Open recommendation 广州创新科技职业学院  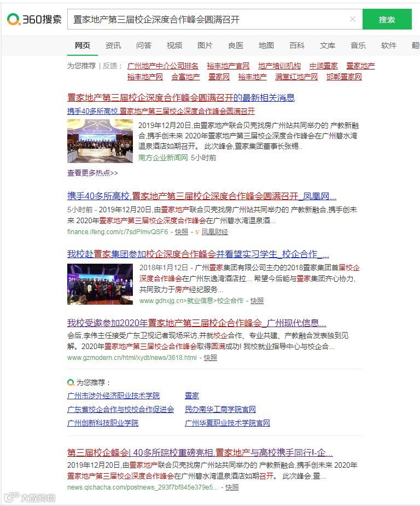pos(103,423)
